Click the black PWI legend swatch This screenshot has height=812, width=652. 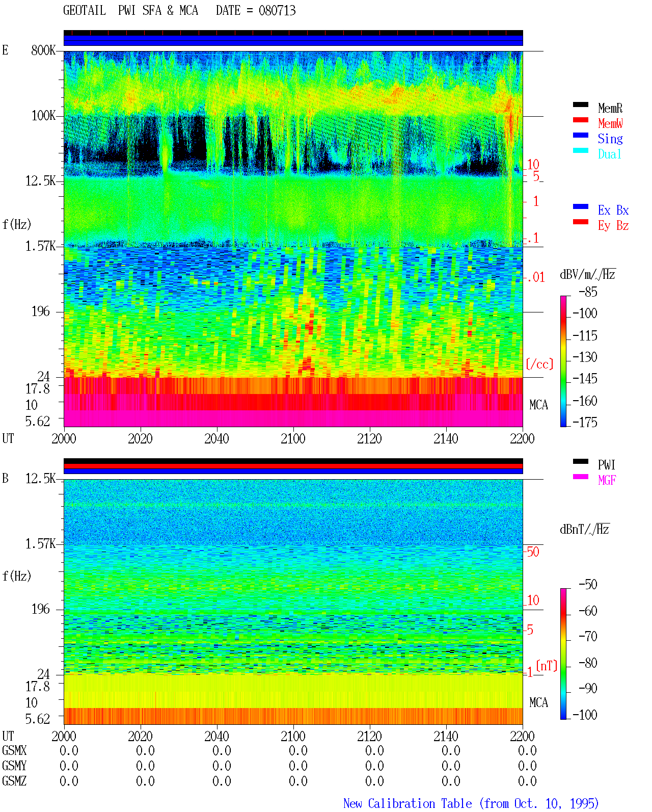click(581, 462)
